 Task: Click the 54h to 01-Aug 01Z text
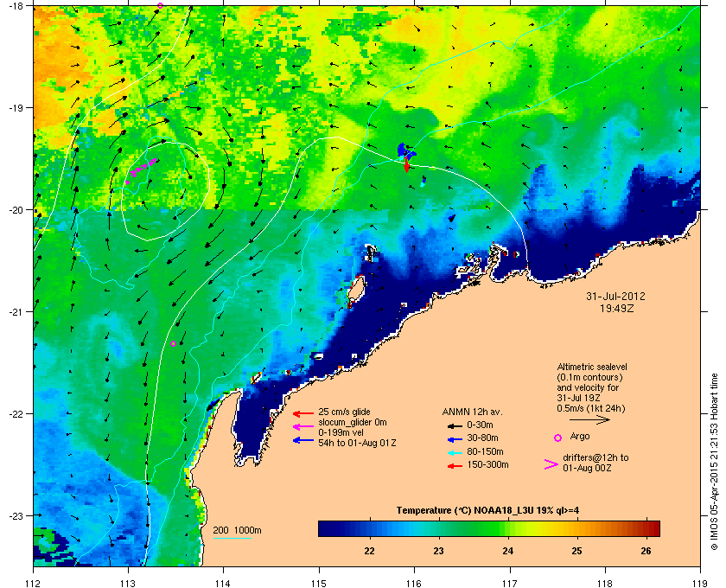pos(357,443)
